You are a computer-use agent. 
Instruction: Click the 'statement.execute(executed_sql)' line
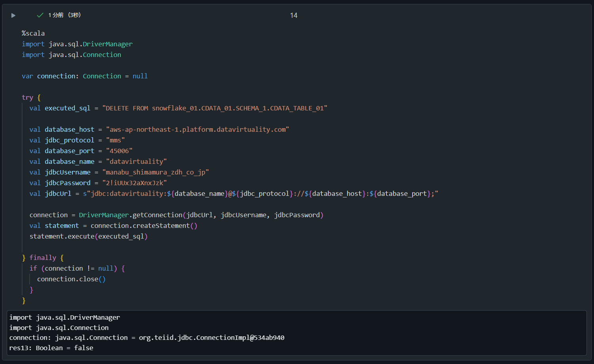coord(89,236)
